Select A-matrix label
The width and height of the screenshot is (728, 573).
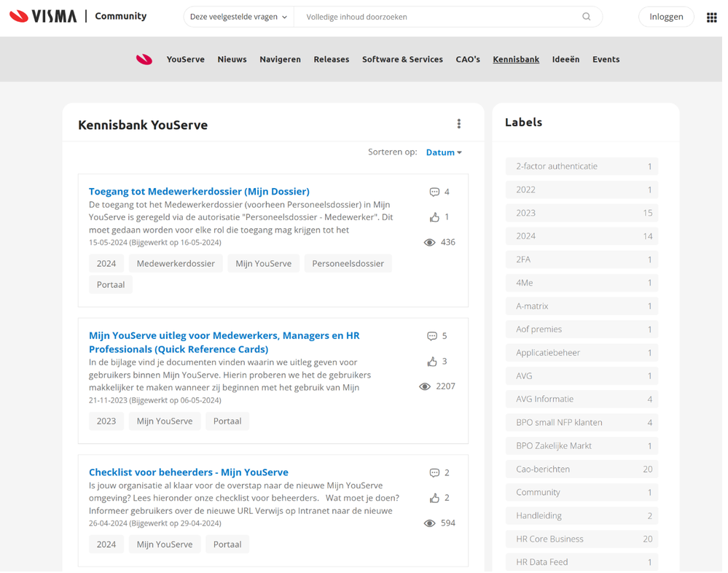[582, 306]
